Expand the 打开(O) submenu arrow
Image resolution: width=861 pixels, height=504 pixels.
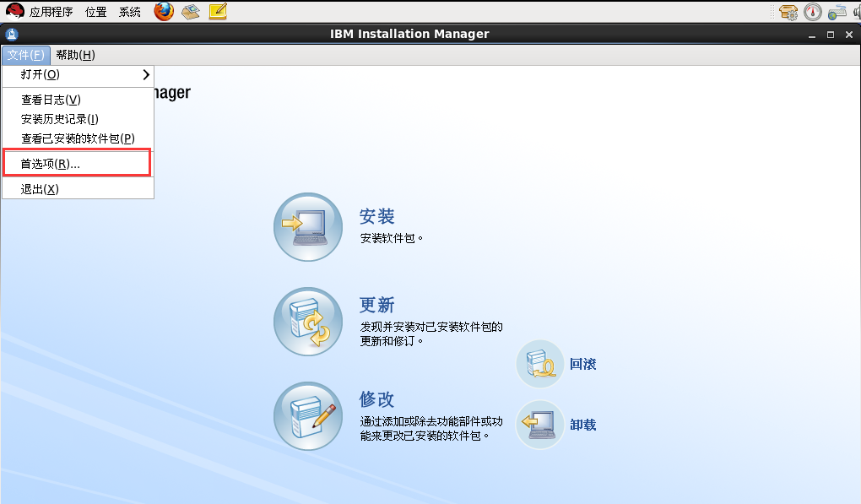[145, 74]
